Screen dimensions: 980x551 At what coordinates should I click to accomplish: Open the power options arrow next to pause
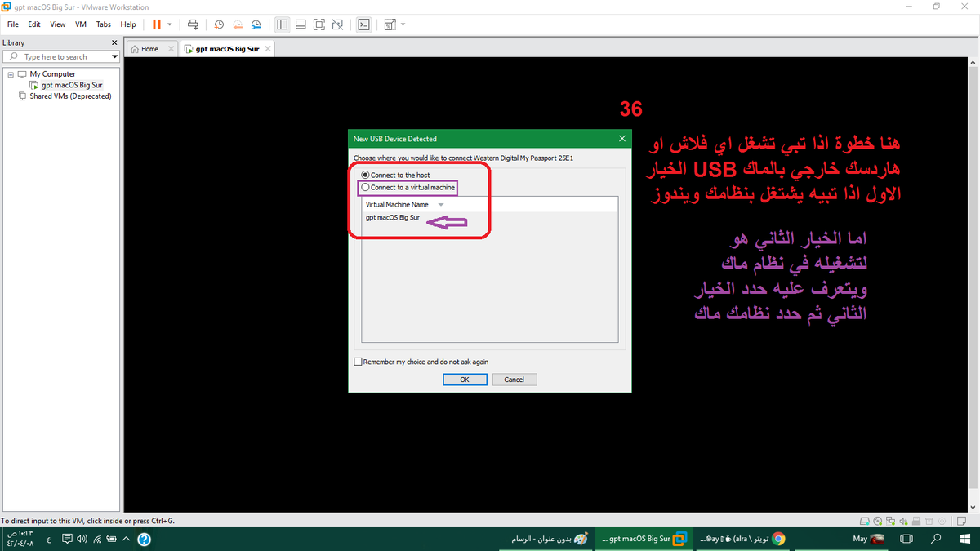click(x=170, y=24)
